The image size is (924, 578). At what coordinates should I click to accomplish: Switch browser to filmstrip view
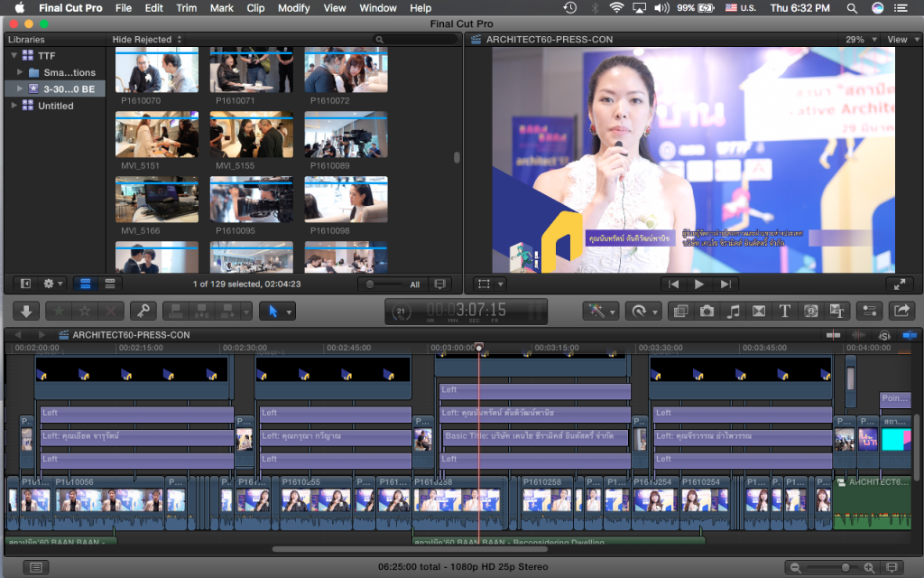[83, 284]
